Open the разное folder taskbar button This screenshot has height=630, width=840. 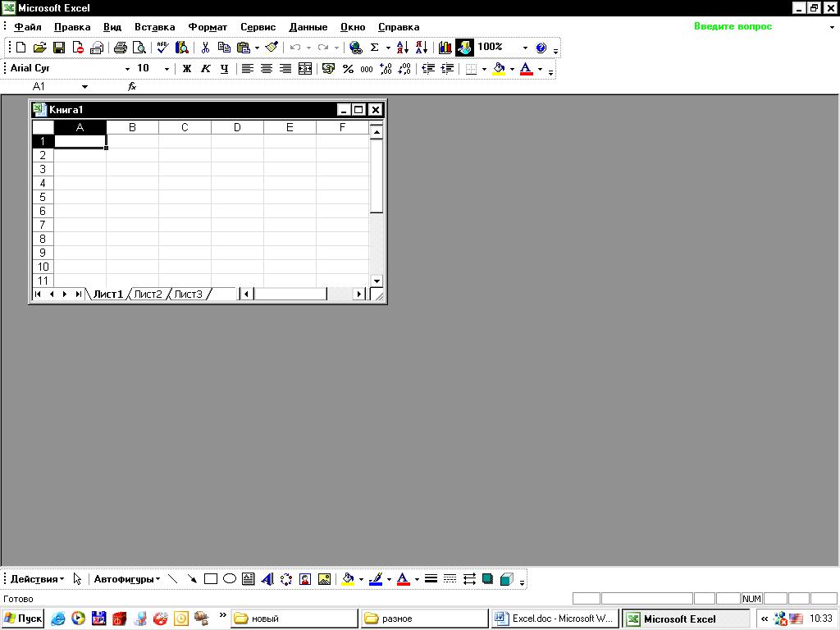click(424, 619)
